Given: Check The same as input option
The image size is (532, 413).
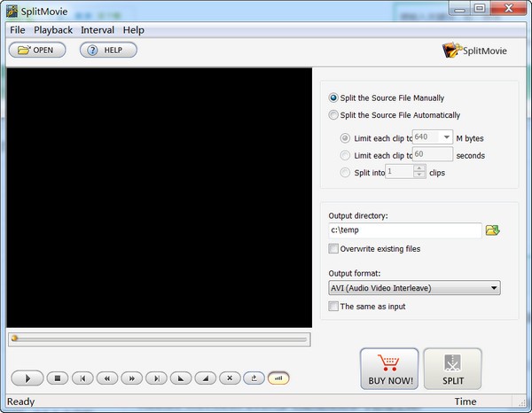Looking at the screenshot, I should click(x=333, y=307).
